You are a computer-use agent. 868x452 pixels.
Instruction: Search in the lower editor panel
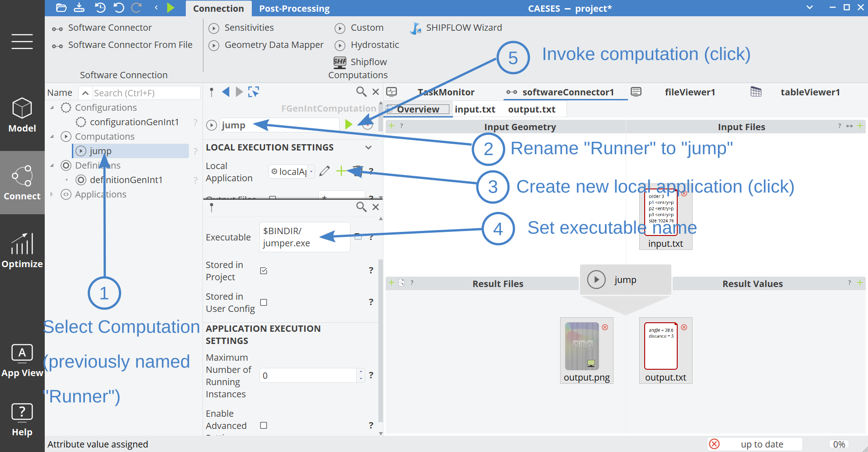click(x=361, y=207)
